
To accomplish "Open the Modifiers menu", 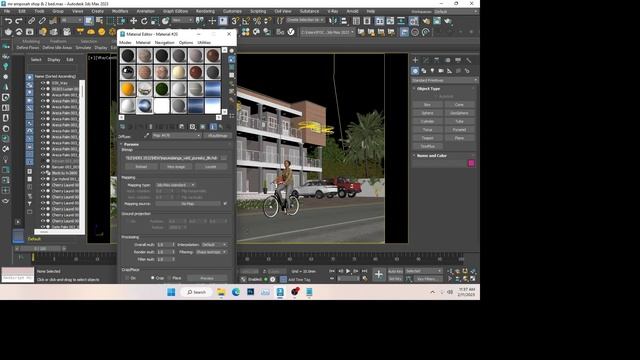I will pos(120,11).
